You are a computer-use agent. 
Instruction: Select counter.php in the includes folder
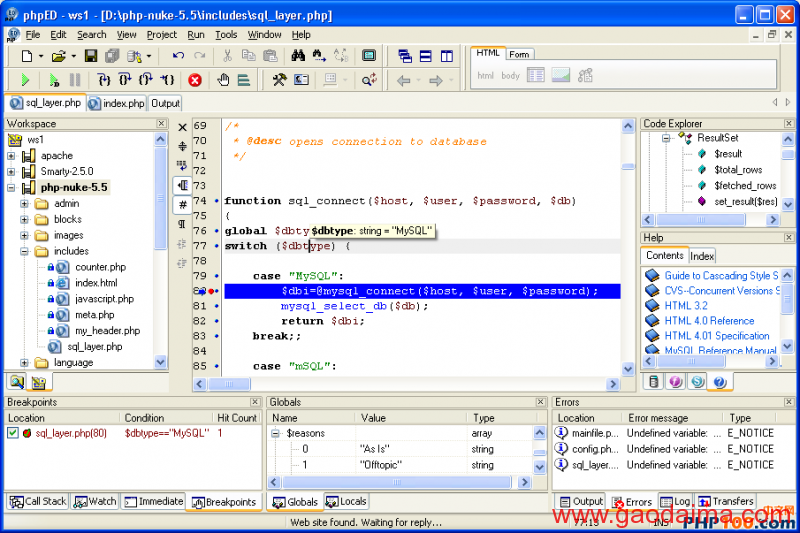pos(101,267)
